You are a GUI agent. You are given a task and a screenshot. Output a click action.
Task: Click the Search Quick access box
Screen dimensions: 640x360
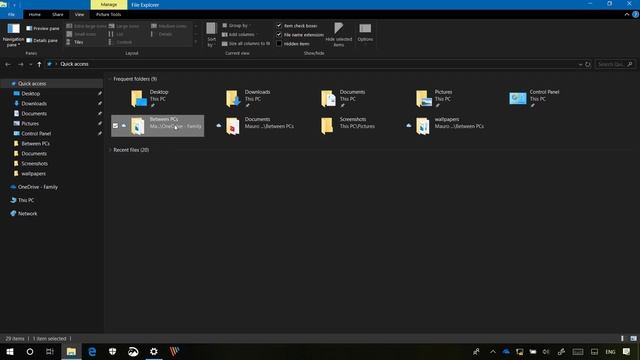coord(615,64)
